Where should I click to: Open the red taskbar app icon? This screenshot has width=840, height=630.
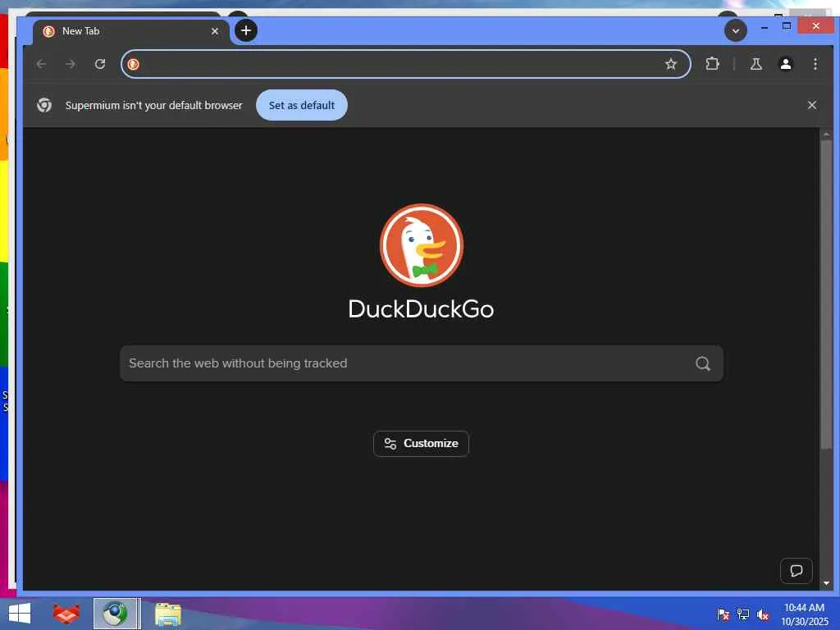(x=66, y=614)
